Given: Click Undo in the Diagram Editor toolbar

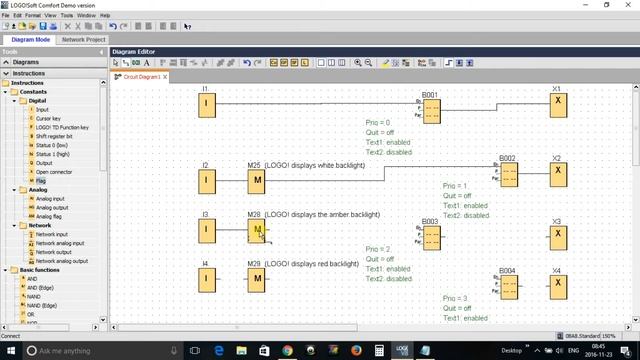Looking at the screenshot, I should click(x=247, y=63).
